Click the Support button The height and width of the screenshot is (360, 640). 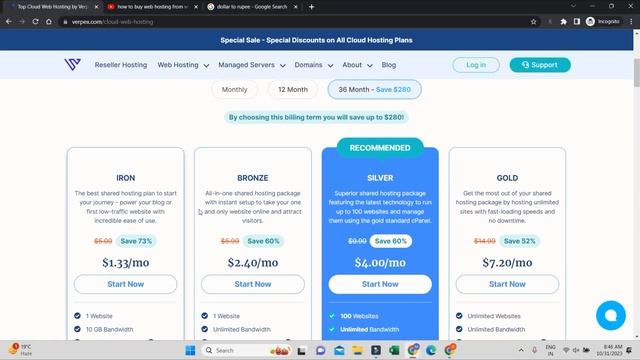pyautogui.click(x=540, y=65)
